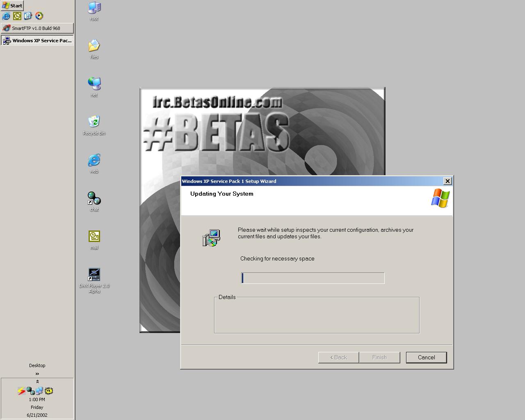Launch Internet Explorer from Quick Launch
Image resolution: width=525 pixels, height=420 pixels.
point(6,16)
